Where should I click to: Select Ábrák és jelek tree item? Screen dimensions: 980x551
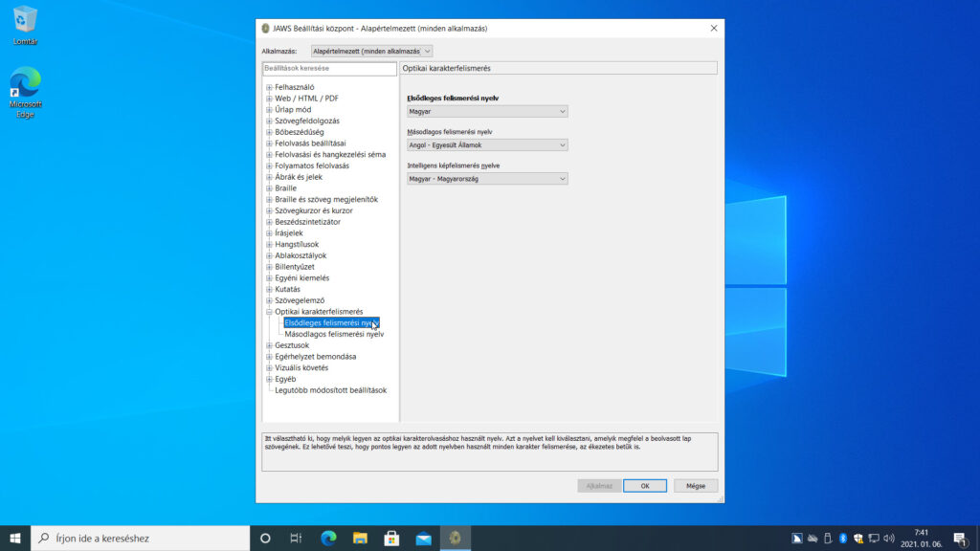pos(299,177)
